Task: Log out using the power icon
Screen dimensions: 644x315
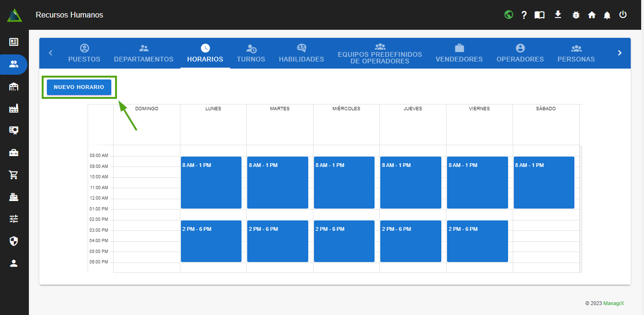Action: point(623,15)
